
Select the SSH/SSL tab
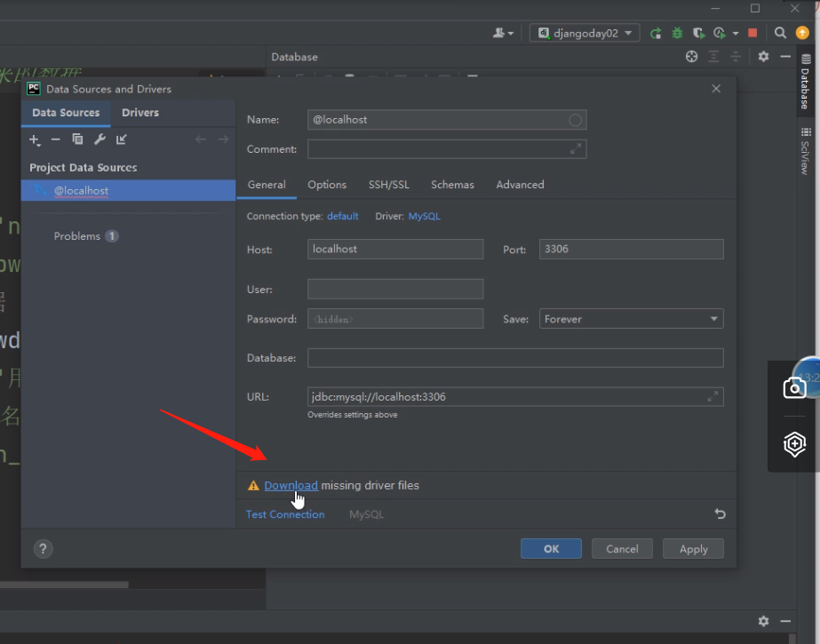pyautogui.click(x=389, y=185)
